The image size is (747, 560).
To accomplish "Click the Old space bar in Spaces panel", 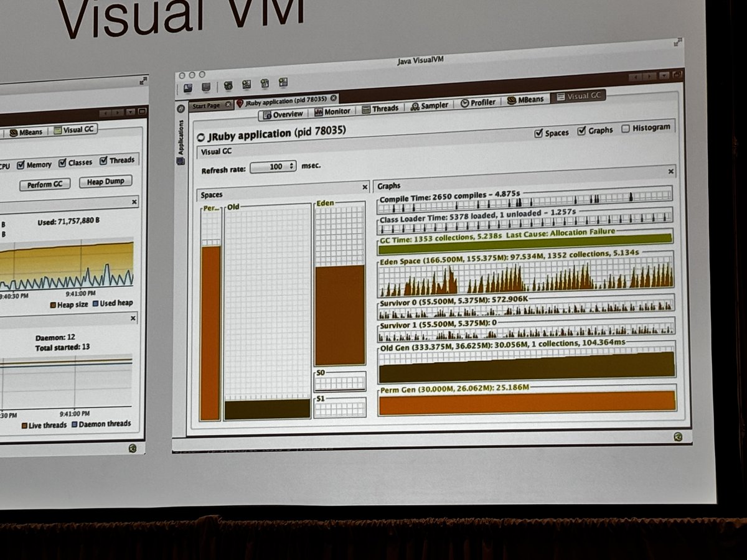I will click(x=267, y=311).
